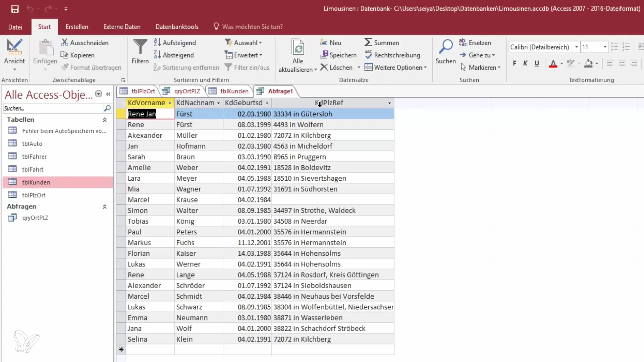Image resolution: width=644 pixels, height=362 pixels.
Task: Collapse navigation pane with double chevron
Action: click(108, 94)
